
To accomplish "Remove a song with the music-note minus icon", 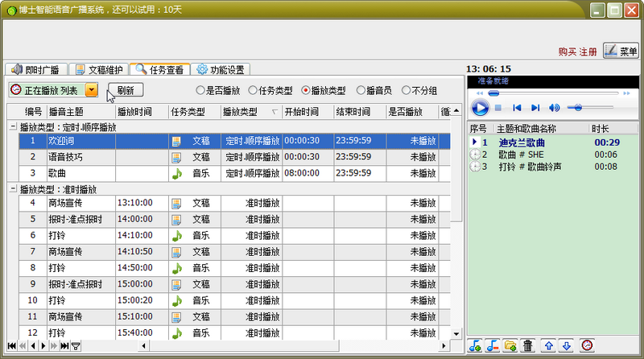I will [493, 346].
